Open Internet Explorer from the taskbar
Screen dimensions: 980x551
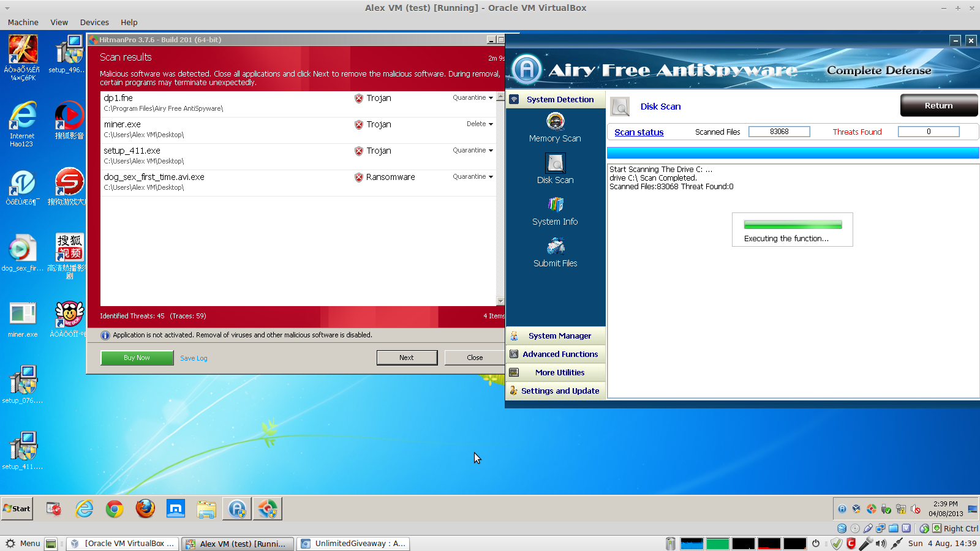[x=84, y=509]
